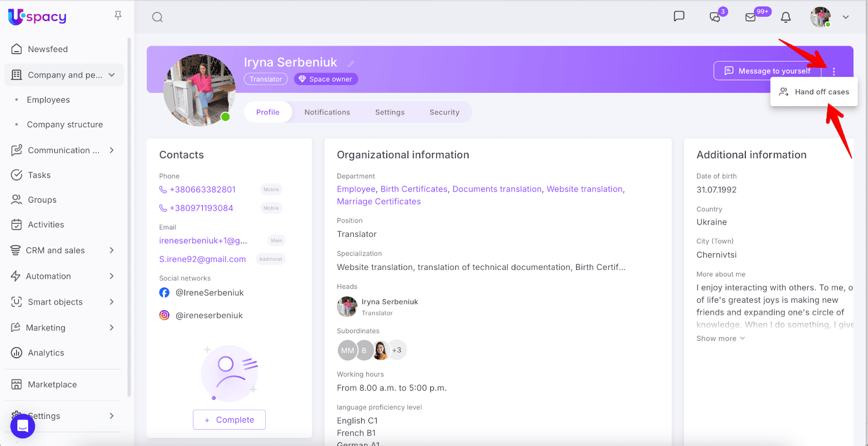Open the notifications bell
Screen dimensions: 868x446
pos(786,17)
